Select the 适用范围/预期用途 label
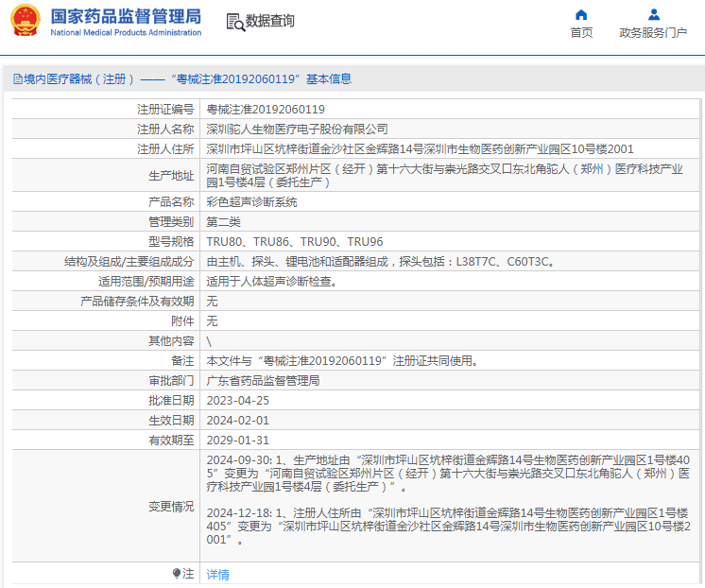This screenshot has width=705, height=588. pos(146,281)
